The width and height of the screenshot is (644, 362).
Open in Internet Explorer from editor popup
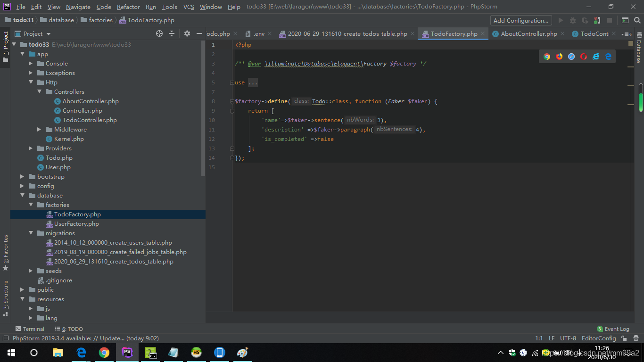596,57
